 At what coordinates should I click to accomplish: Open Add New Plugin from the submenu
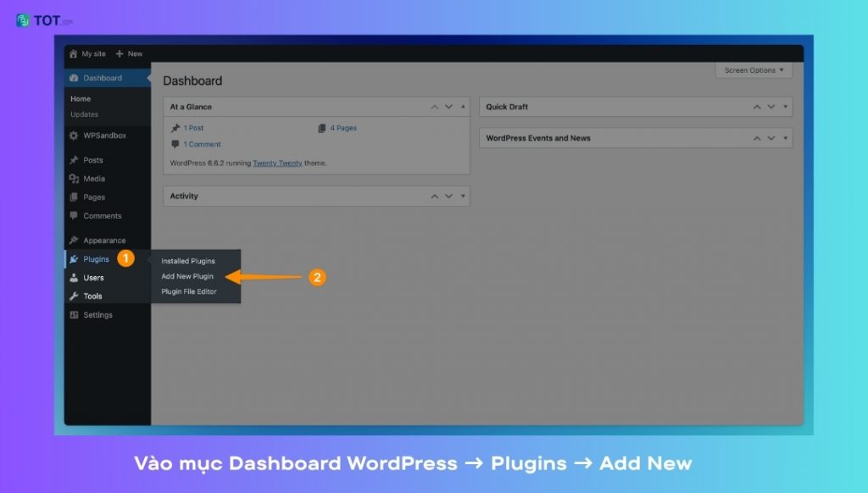pos(186,276)
